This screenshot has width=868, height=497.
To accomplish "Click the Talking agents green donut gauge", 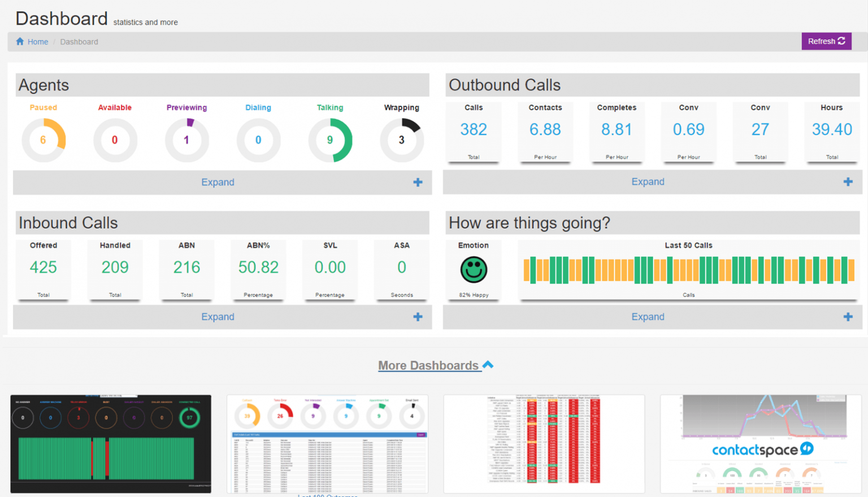I will click(x=330, y=140).
